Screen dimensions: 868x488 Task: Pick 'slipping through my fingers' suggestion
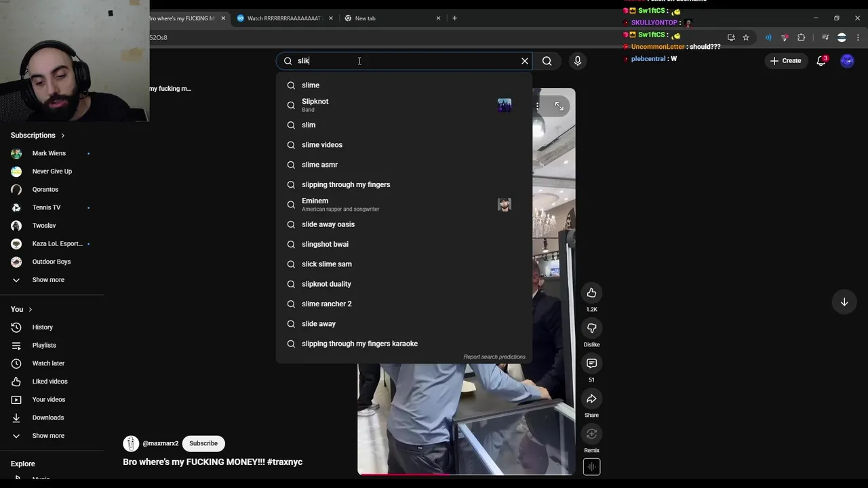tap(403, 184)
